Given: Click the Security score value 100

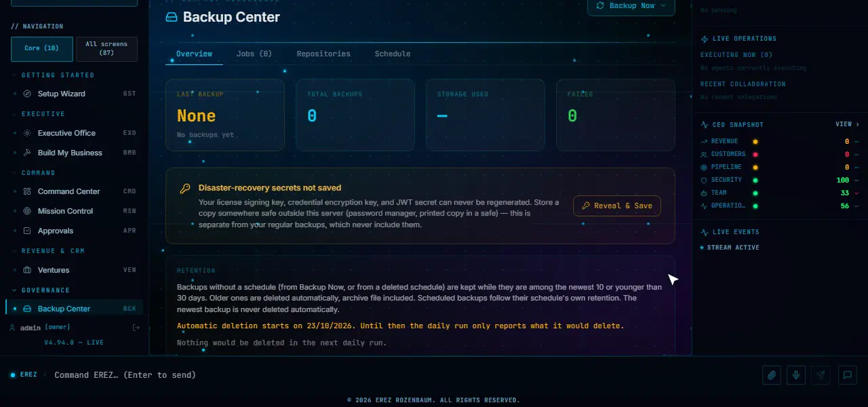Looking at the screenshot, I should (x=843, y=180).
